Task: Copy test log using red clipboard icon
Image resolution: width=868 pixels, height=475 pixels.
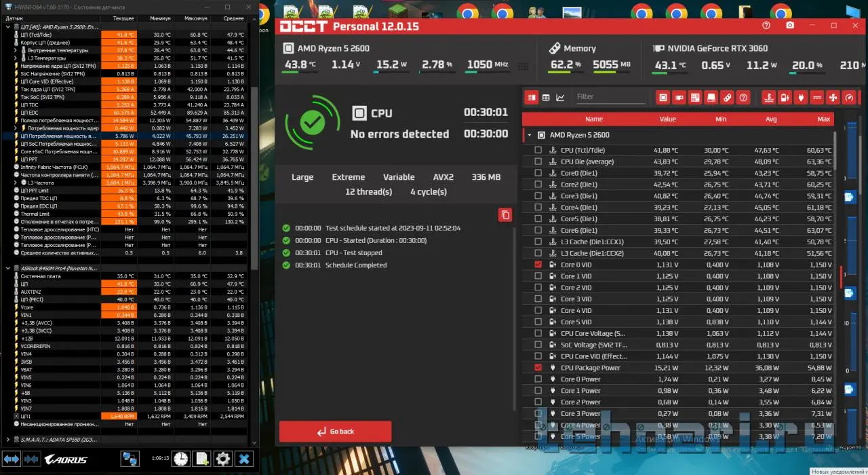Action: (x=505, y=215)
